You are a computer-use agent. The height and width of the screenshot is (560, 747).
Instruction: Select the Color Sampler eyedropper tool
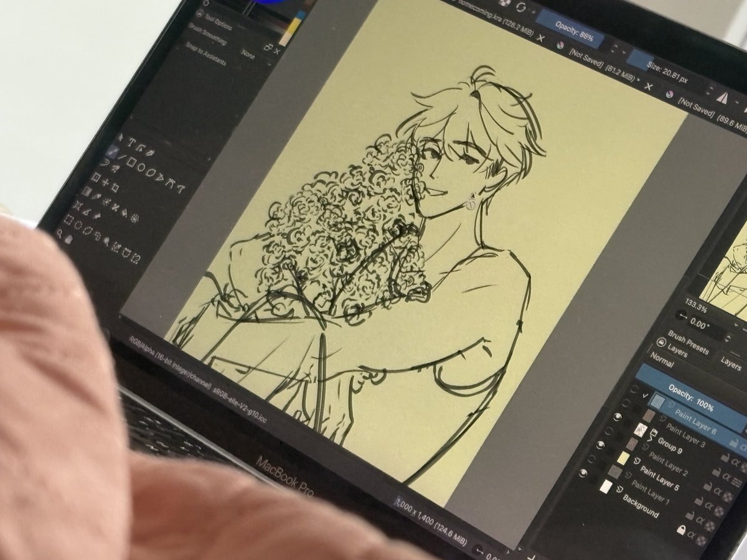pyautogui.click(x=96, y=196)
